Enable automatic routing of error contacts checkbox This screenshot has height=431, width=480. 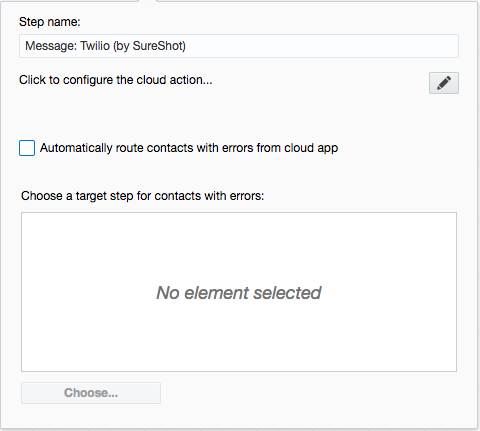(27, 148)
